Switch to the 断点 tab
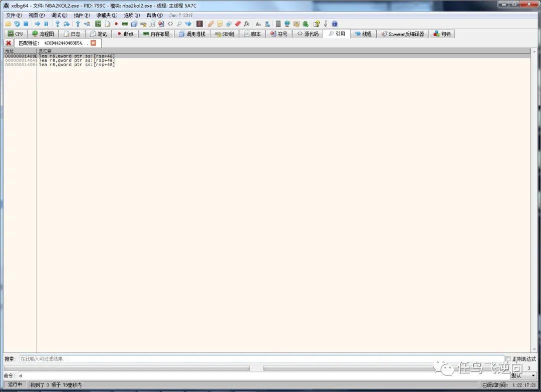The height and width of the screenshot is (392, 541). (x=125, y=34)
